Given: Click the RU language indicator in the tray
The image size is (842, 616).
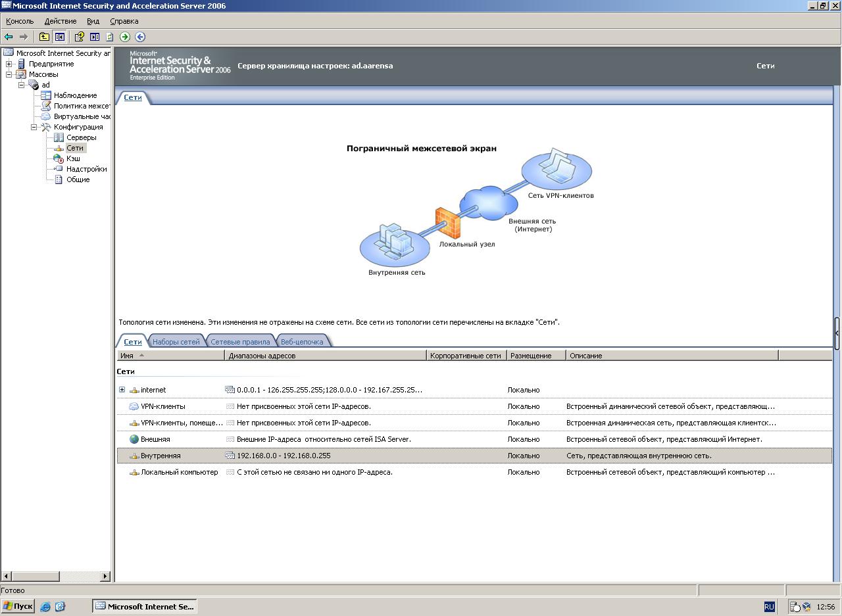Looking at the screenshot, I should click(769, 607).
